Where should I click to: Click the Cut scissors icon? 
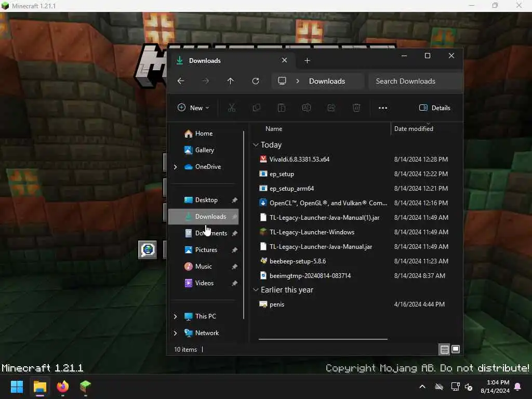tap(232, 108)
